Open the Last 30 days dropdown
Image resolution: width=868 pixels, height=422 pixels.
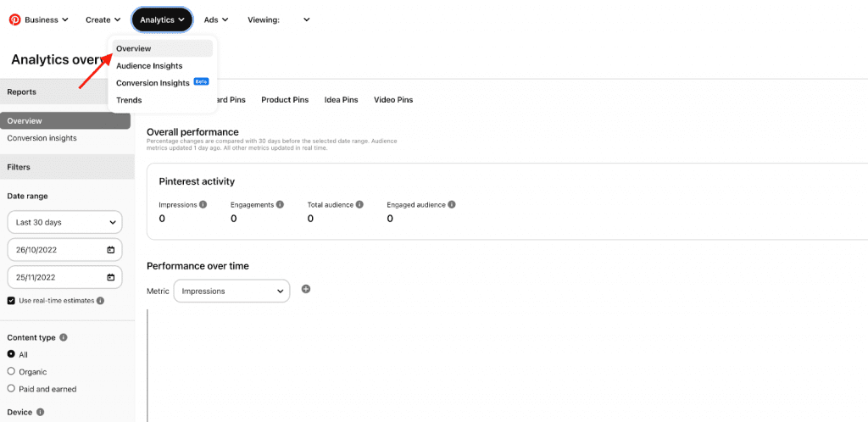(65, 222)
